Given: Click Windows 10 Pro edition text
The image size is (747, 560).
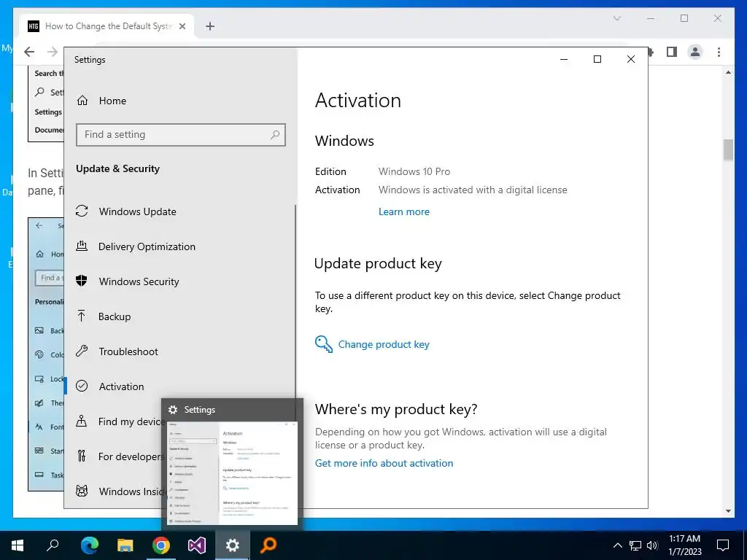Looking at the screenshot, I should click(414, 171).
